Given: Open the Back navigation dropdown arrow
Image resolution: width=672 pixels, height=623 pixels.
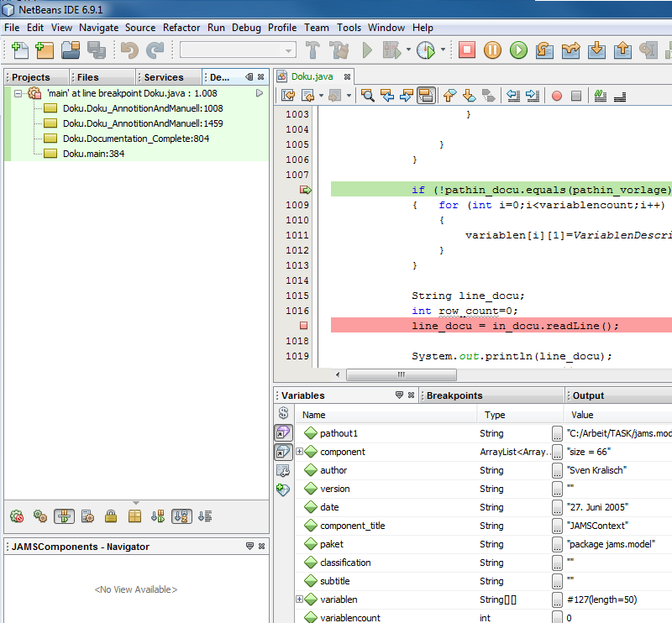Looking at the screenshot, I should click(321, 95).
